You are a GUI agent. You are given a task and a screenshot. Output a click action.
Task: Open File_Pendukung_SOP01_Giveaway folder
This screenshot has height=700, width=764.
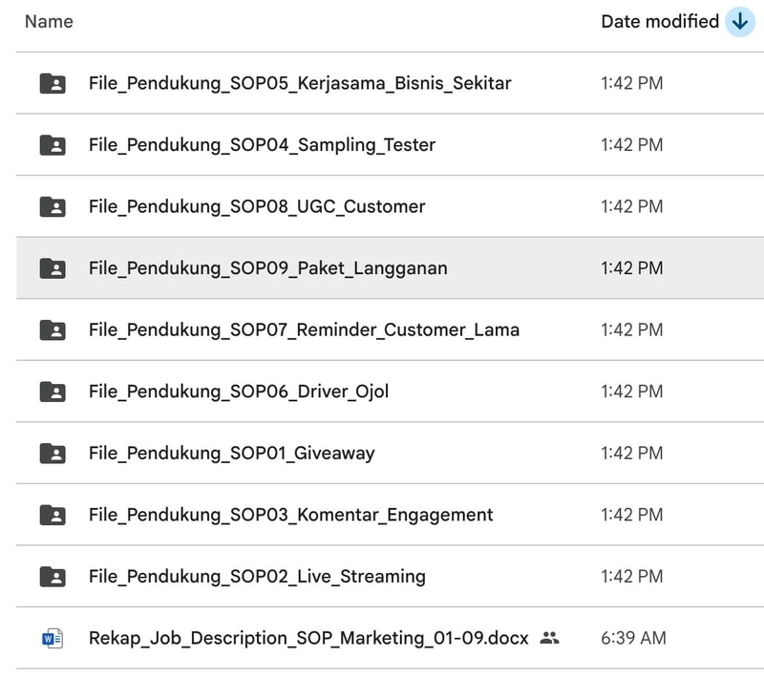(231, 453)
